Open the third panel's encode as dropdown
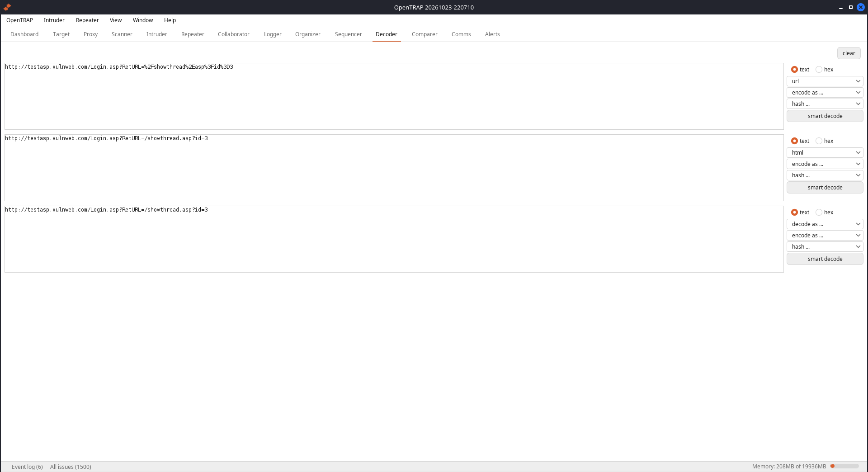The image size is (868, 472). point(825,236)
